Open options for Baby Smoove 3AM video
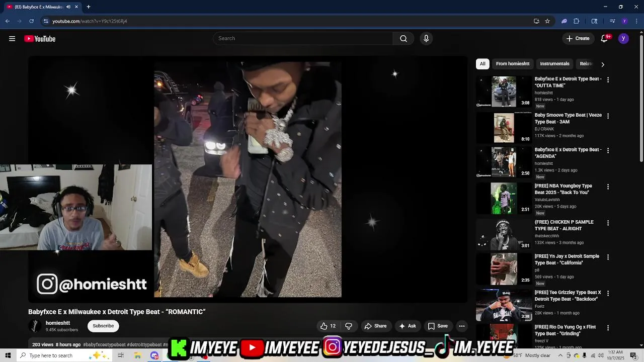 pyautogui.click(x=608, y=116)
